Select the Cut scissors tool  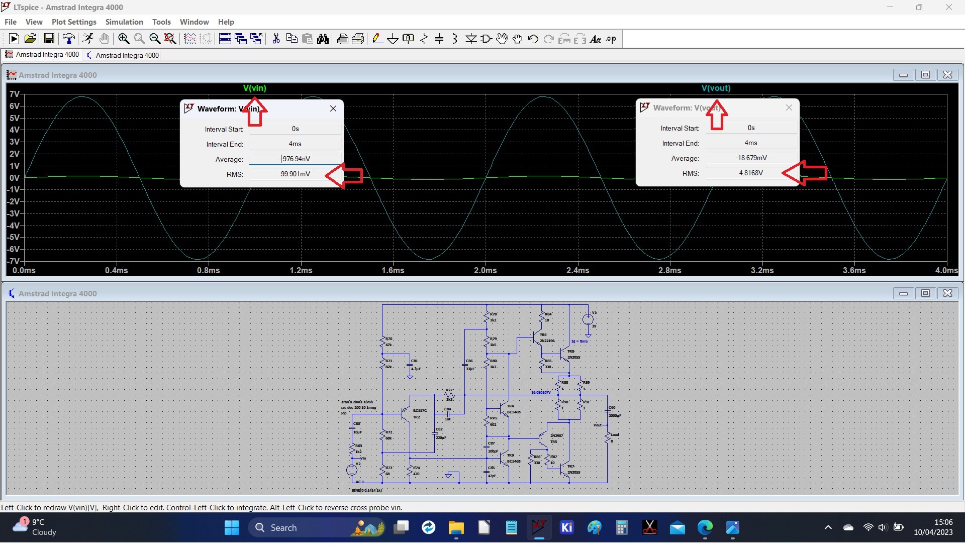(x=276, y=39)
